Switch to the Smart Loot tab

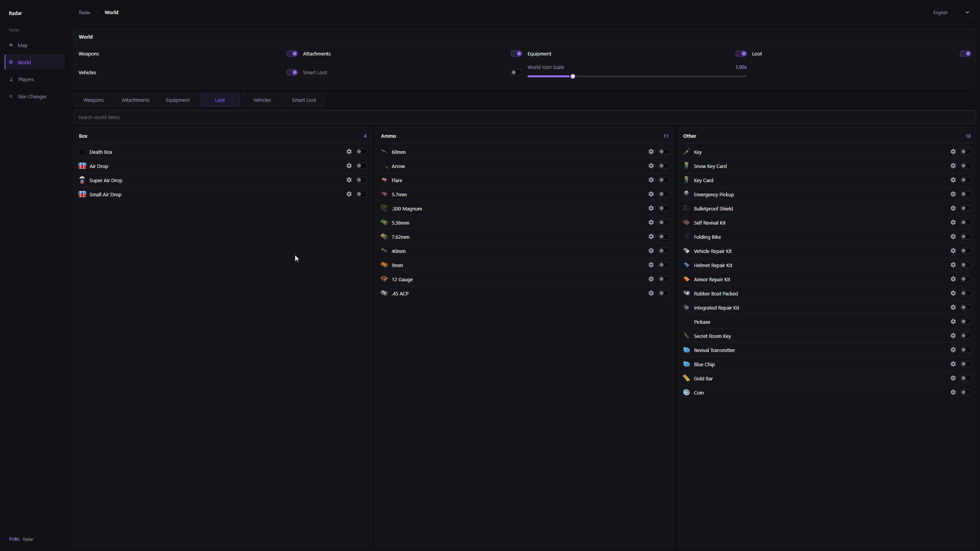(304, 100)
